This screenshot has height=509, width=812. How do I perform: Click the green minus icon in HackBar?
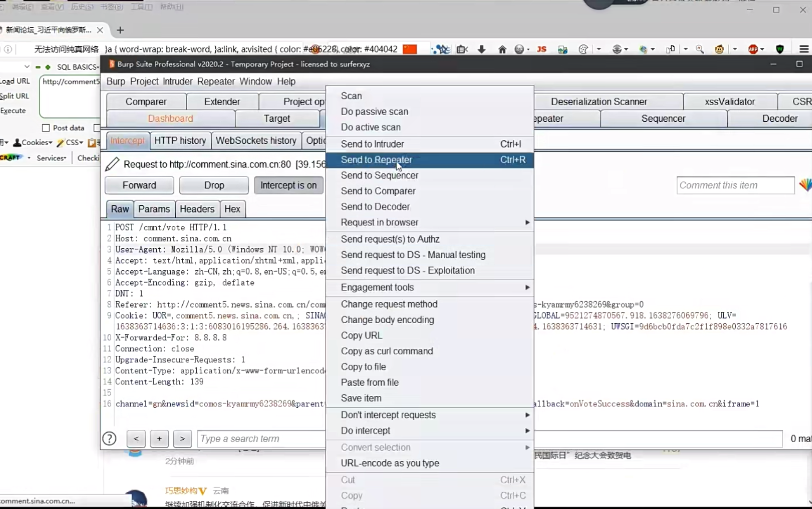tap(38, 67)
